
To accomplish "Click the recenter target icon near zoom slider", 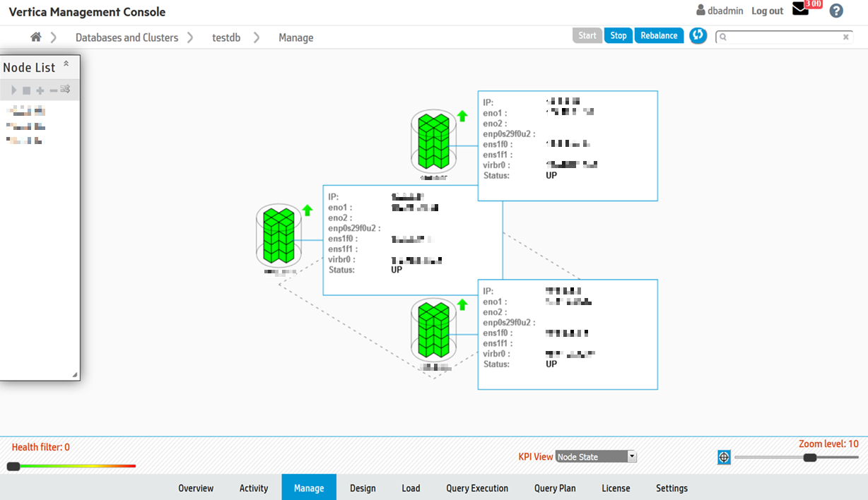I will pyautogui.click(x=724, y=458).
